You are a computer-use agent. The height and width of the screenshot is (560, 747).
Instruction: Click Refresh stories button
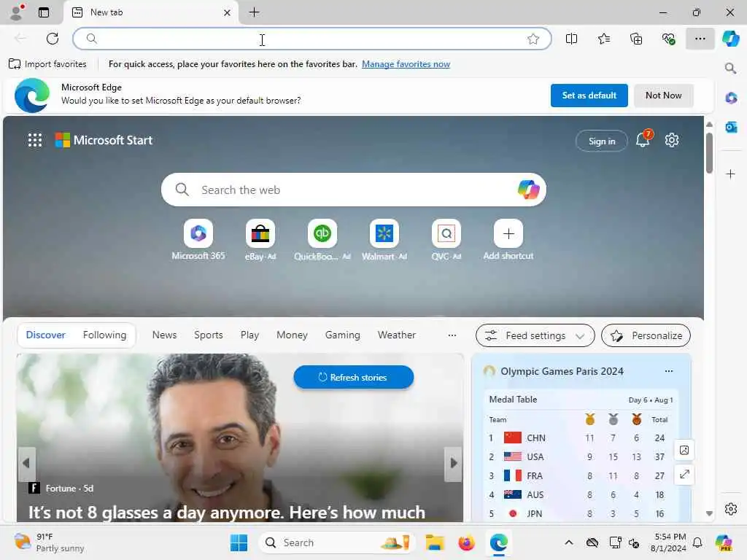pyautogui.click(x=354, y=377)
